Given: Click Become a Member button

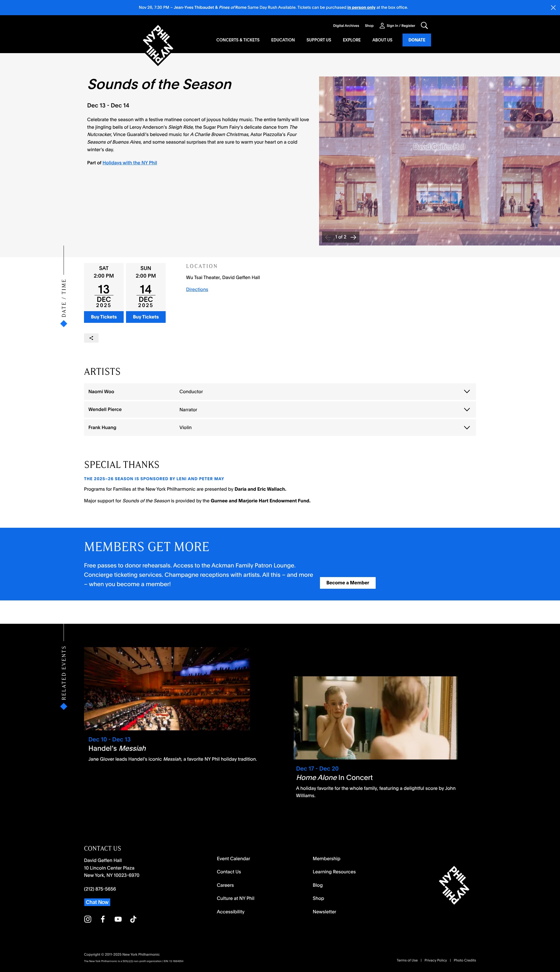Looking at the screenshot, I should click(x=348, y=583).
